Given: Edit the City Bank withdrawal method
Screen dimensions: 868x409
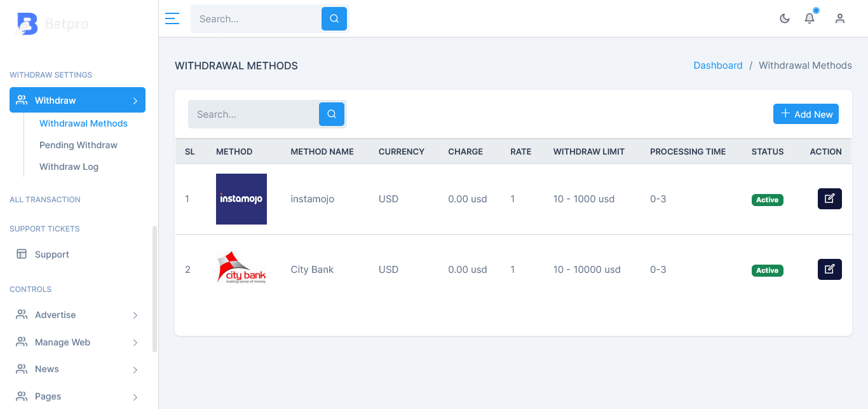Looking at the screenshot, I should click(830, 269).
